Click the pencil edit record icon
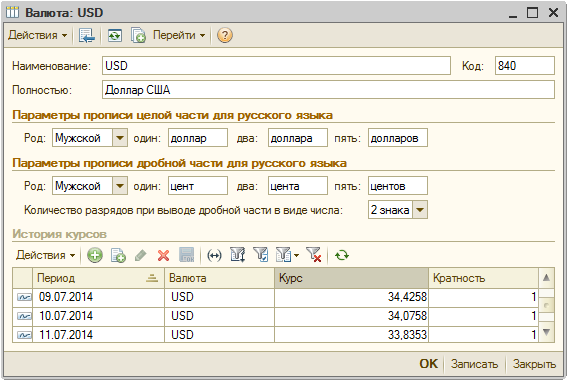 pyautogui.click(x=140, y=255)
